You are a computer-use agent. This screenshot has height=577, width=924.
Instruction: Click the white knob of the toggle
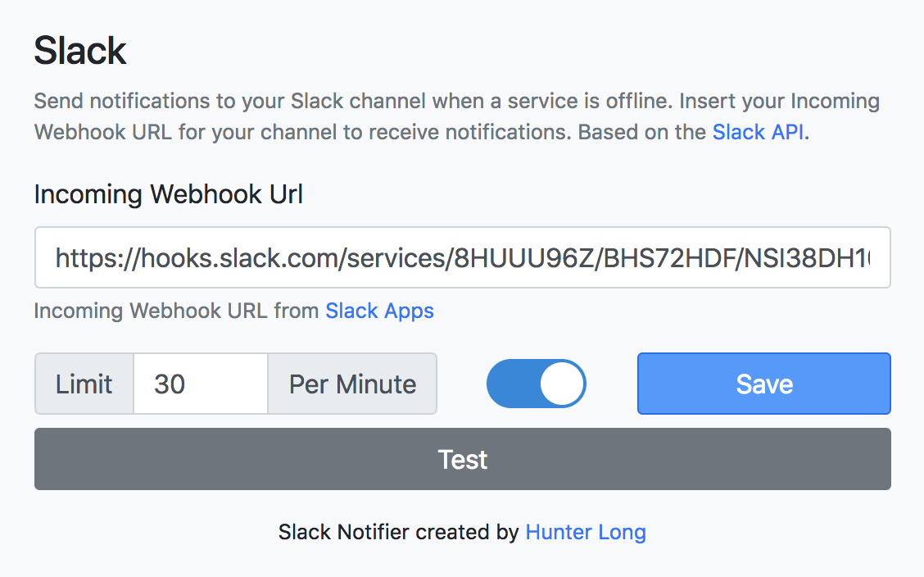pos(563,384)
